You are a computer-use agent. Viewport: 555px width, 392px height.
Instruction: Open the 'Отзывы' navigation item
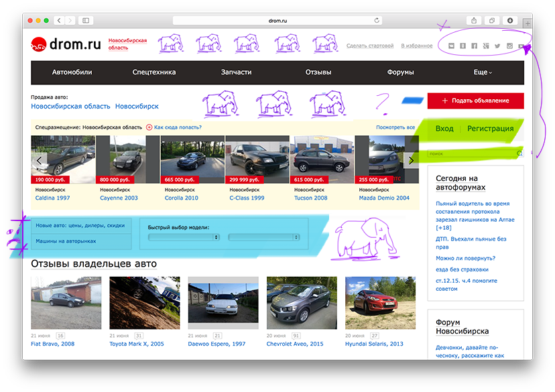pyautogui.click(x=318, y=72)
